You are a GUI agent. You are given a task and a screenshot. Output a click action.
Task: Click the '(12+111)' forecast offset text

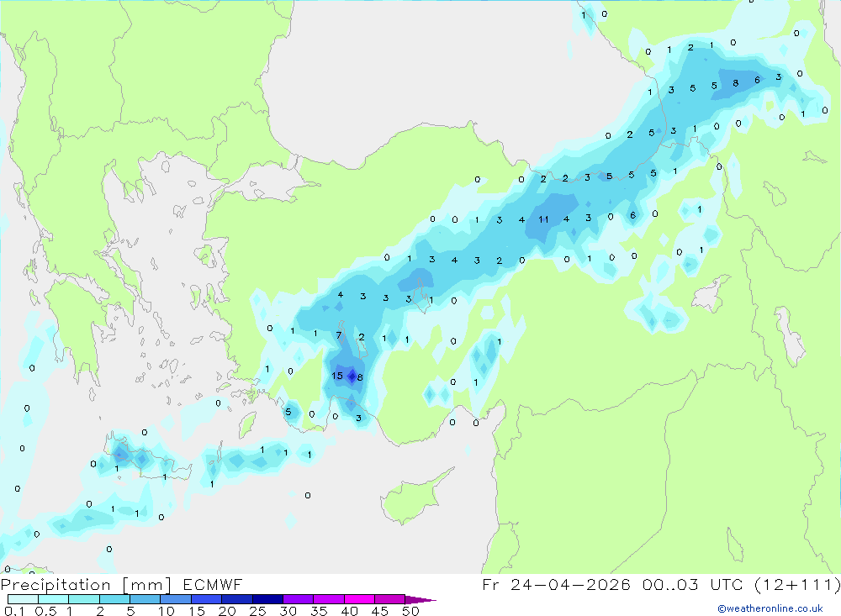point(797,584)
